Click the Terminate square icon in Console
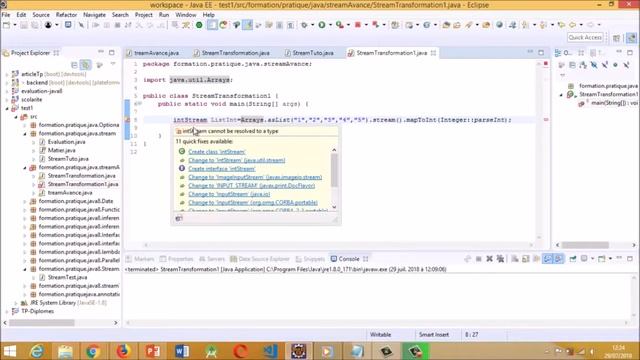This screenshot has height=360, width=640. coord(478,259)
